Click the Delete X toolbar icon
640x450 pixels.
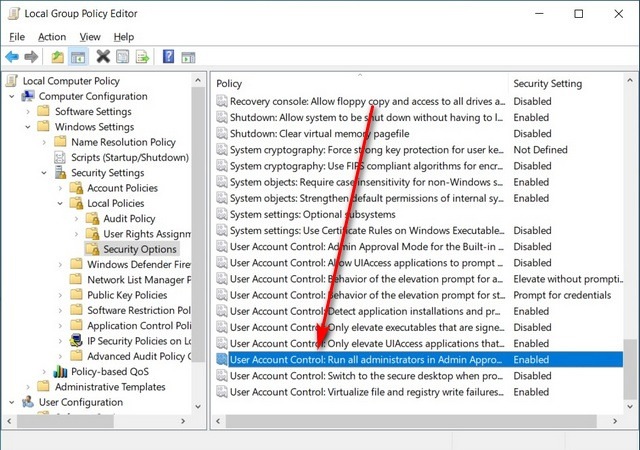pos(103,56)
